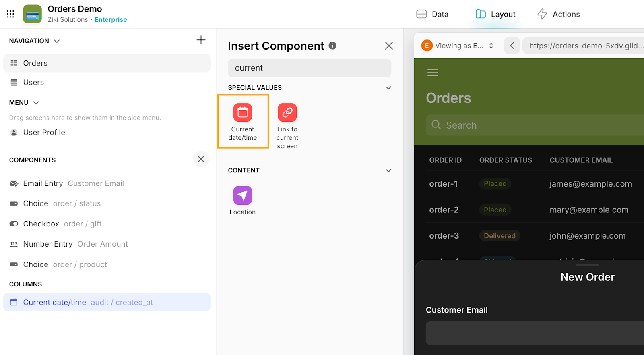Open the Viewing as user dropdown
Image resolution: width=644 pixels, height=355 pixels.
458,46
